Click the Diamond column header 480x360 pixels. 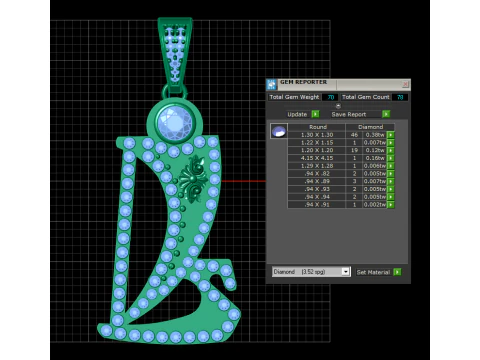coord(370,127)
